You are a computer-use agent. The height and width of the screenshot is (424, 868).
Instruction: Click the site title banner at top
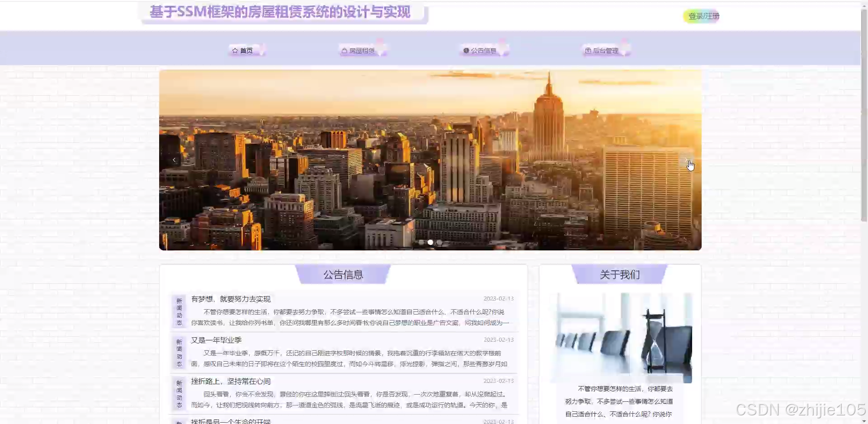[280, 12]
